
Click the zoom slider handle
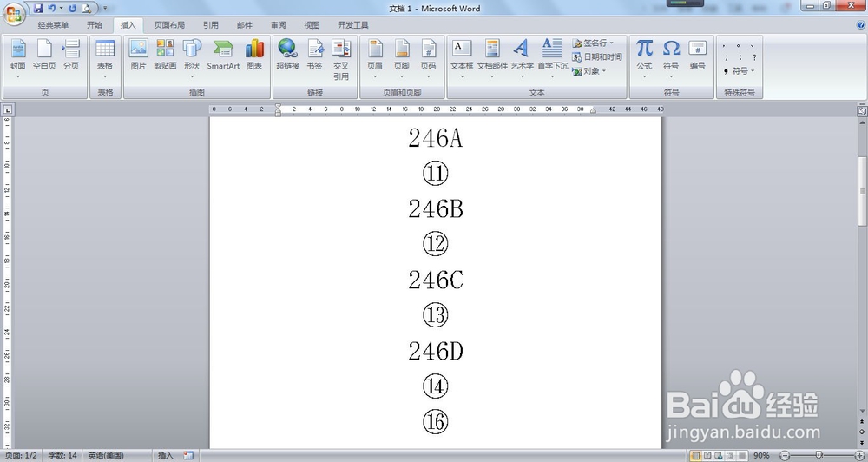coord(819,455)
